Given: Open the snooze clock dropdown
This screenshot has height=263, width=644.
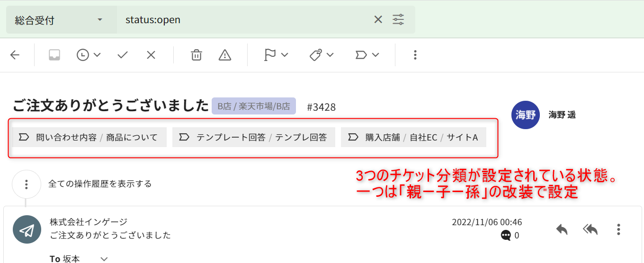Looking at the screenshot, I should pyautogui.click(x=89, y=55).
